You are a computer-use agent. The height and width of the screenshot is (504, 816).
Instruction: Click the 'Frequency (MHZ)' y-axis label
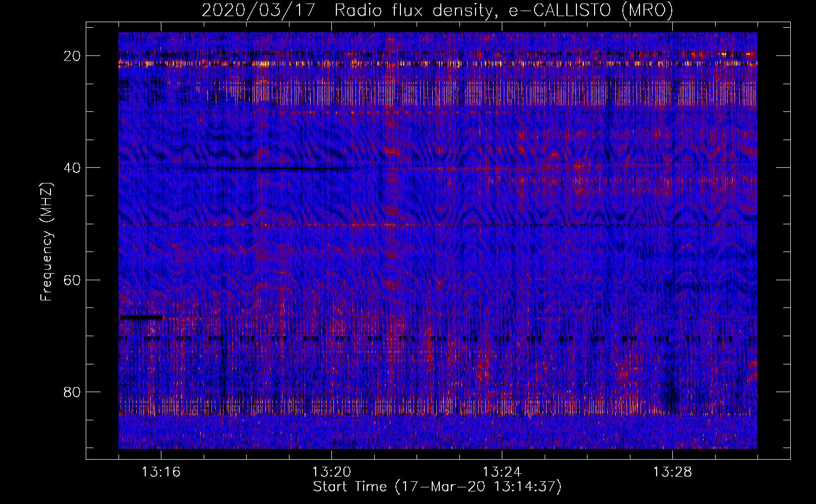[x=46, y=241]
